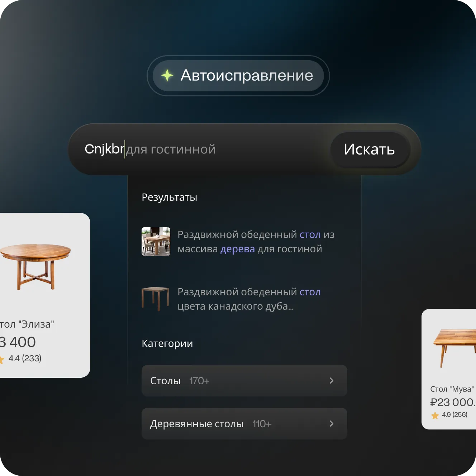Click inside the search field text Cnjkbr
The height and width of the screenshot is (476, 476).
click(104, 149)
